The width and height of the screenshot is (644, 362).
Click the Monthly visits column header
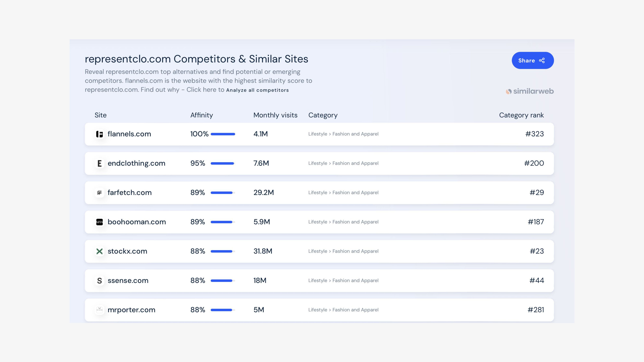click(275, 115)
